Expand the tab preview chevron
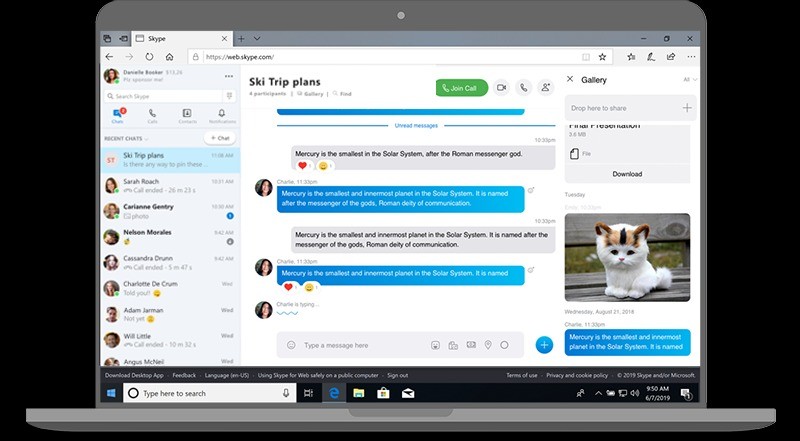Screen dimensions: 800x441 coord(257,39)
